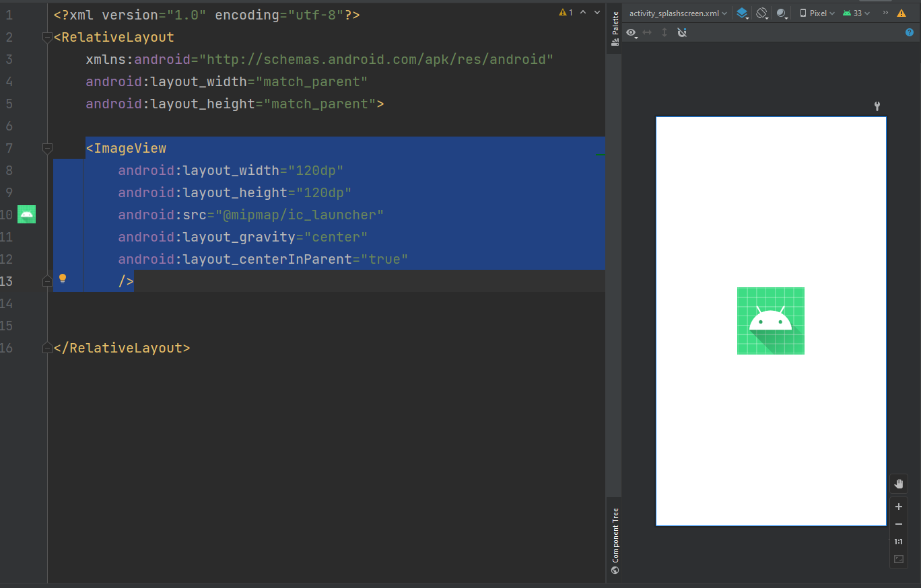Enable the pan hand tool

[898, 484]
